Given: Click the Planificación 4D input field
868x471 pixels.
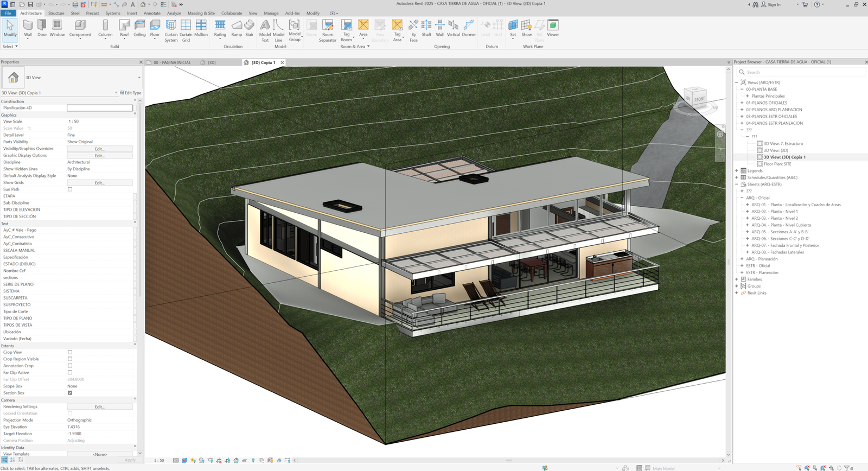Looking at the screenshot, I should [x=100, y=108].
